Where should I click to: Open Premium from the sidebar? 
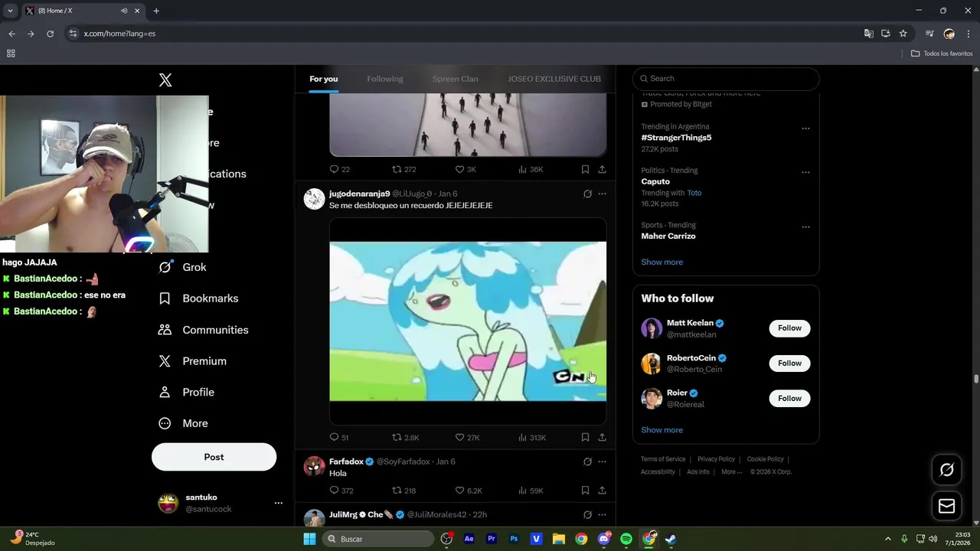pyautogui.click(x=192, y=361)
